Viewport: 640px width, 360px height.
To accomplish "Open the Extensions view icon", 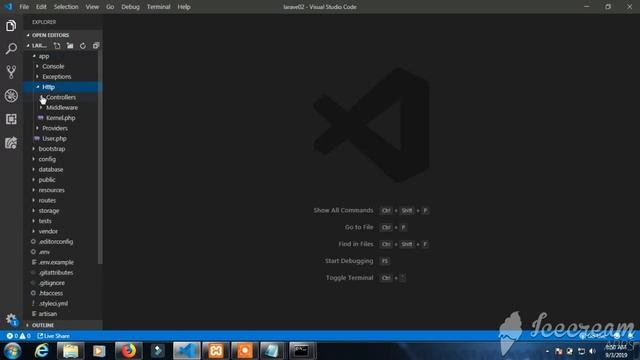I will [x=11, y=119].
